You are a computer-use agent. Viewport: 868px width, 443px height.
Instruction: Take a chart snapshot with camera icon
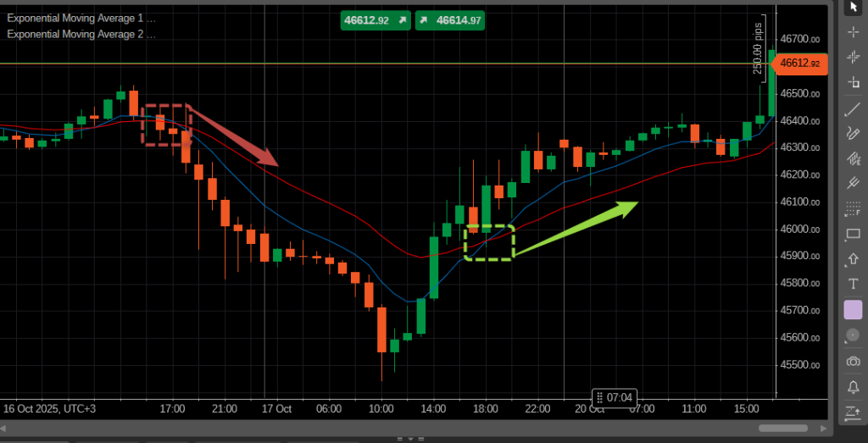pos(853,362)
